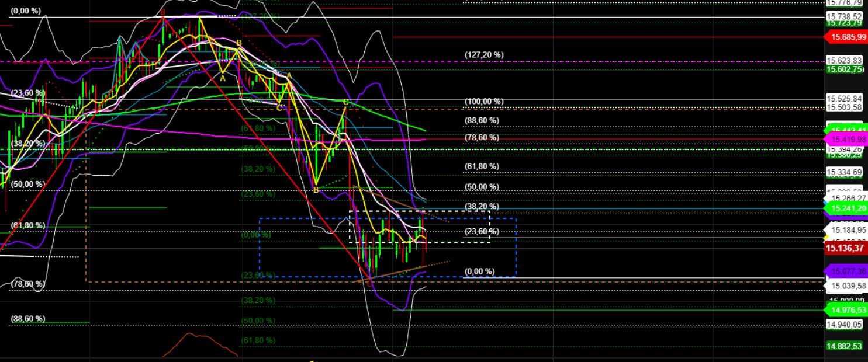This screenshot has width=868, height=362.
Task: Click the green 14.976,53 price tag
Action: (845, 311)
